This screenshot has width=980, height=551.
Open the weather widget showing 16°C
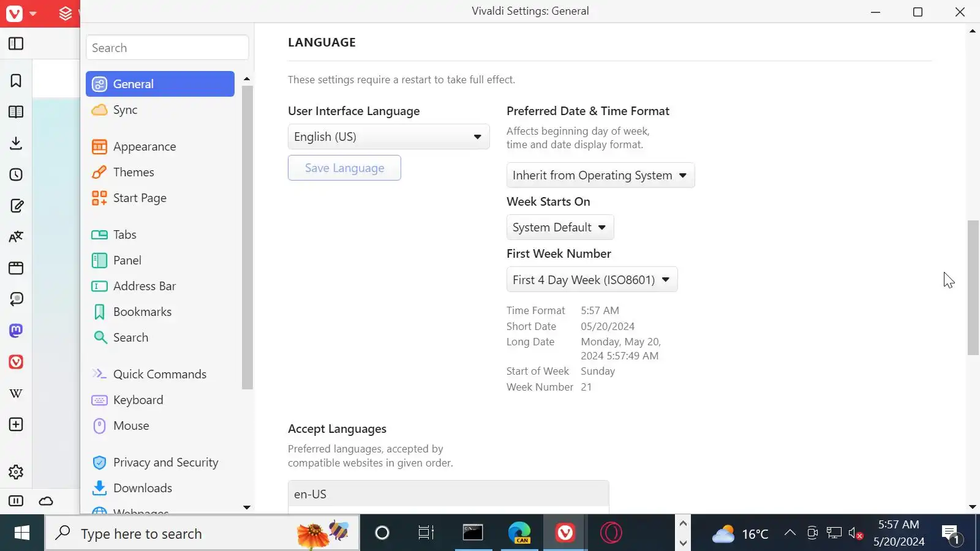740,534
